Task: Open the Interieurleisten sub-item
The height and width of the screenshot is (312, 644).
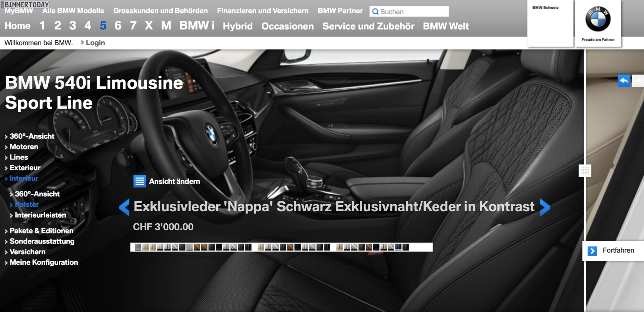Action: [x=40, y=215]
